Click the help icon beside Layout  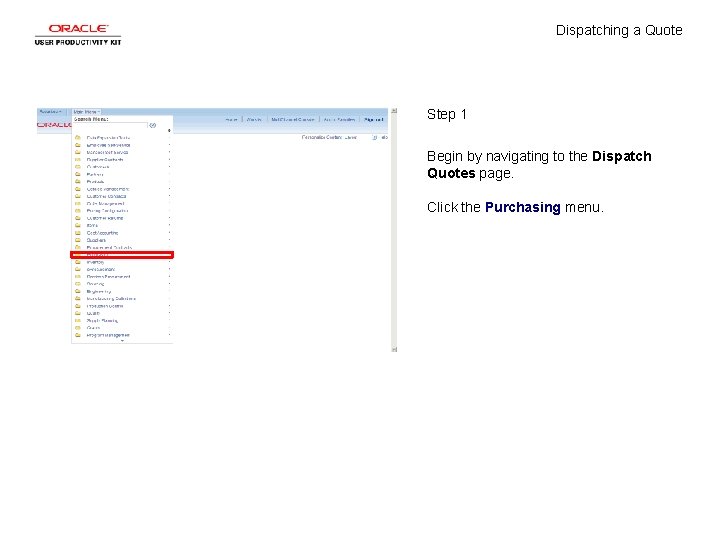click(375, 137)
